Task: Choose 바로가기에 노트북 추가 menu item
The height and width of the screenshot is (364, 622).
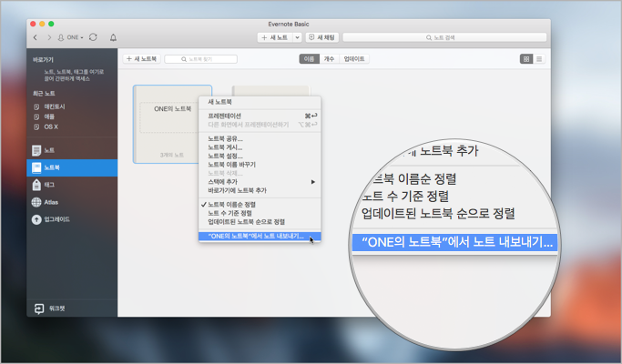Action: tap(260, 190)
